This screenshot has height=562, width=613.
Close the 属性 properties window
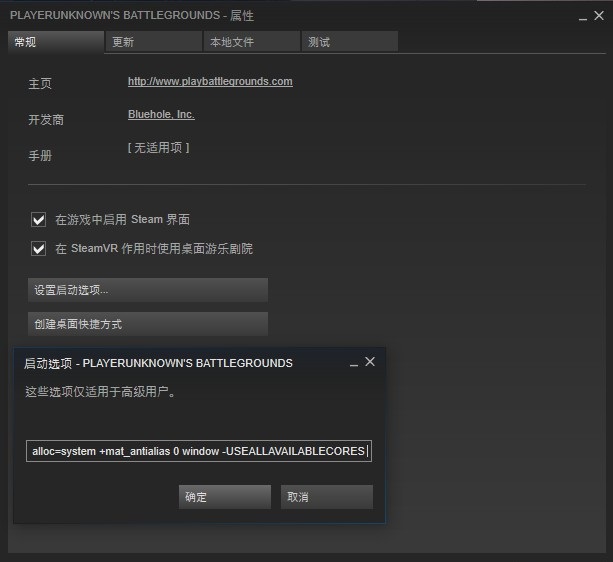click(x=599, y=16)
